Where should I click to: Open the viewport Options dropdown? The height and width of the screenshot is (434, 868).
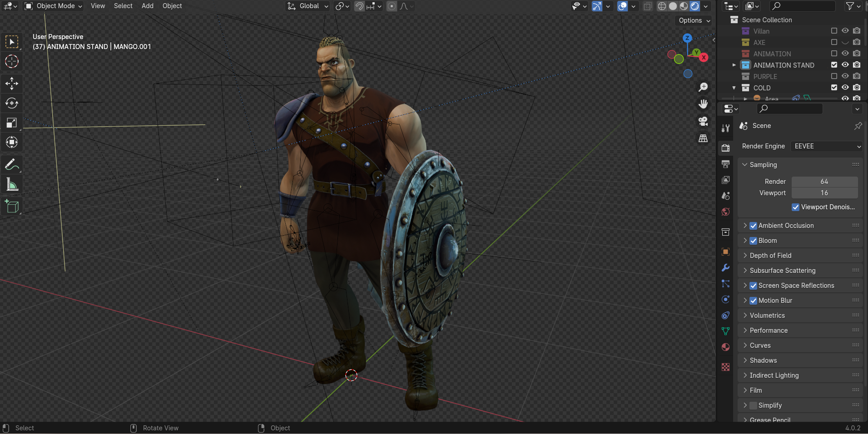pos(694,20)
